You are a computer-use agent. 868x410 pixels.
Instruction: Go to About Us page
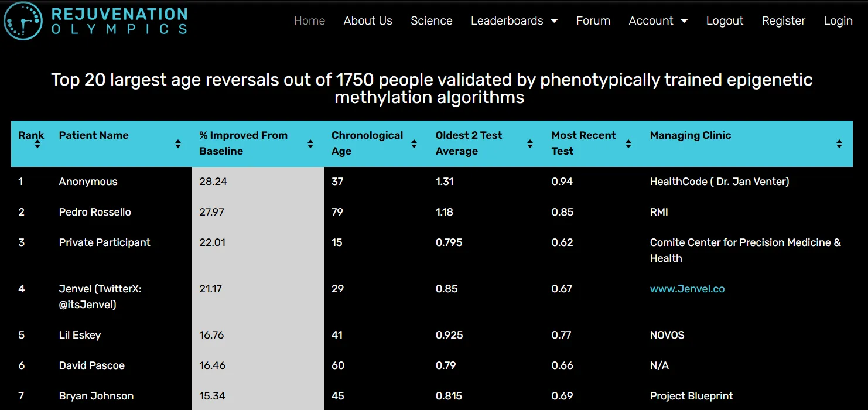[x=368, y=20]
